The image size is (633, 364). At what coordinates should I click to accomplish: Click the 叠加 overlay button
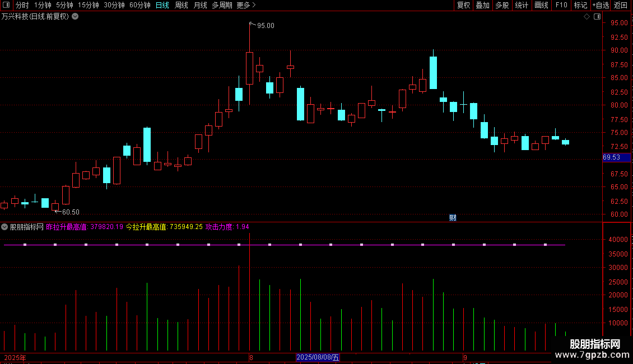[x=482, y=5]
